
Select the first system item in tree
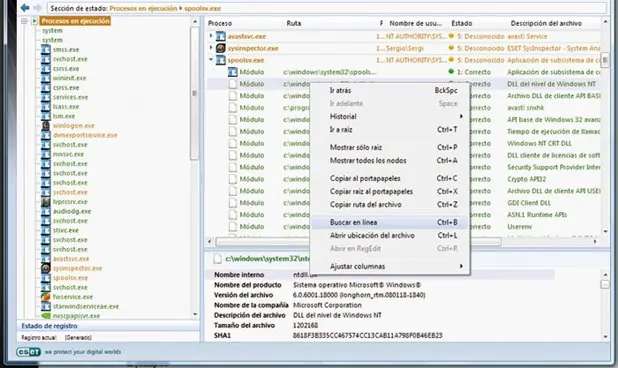coord(52,30)
